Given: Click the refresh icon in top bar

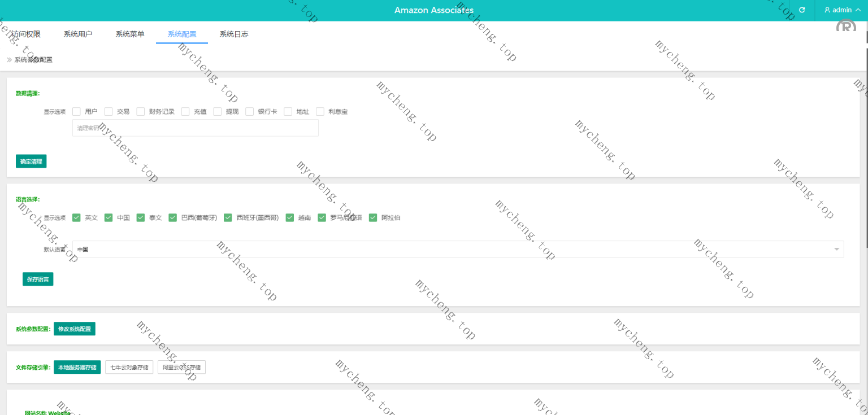Looking at the screenshot, I should coord(801,10).
